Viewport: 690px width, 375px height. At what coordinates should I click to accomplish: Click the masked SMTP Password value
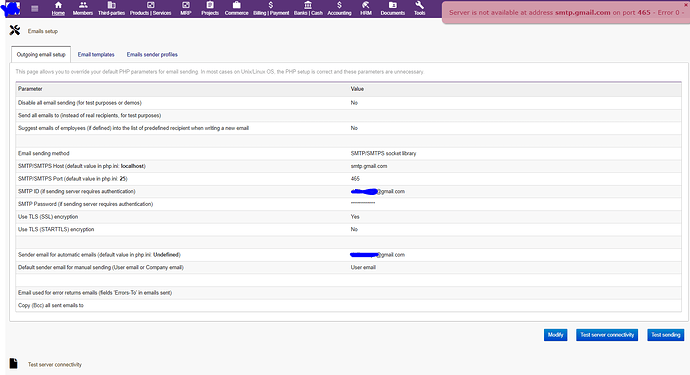363,203
